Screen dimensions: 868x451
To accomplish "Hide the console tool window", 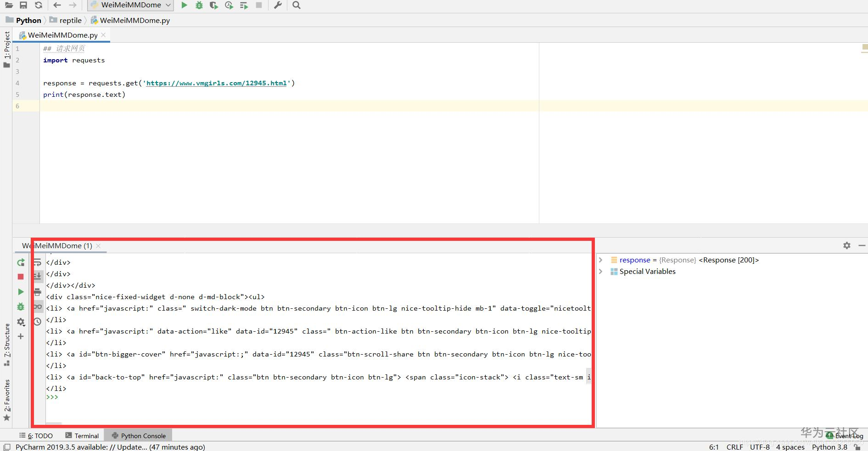I will (x=862, y=245).
